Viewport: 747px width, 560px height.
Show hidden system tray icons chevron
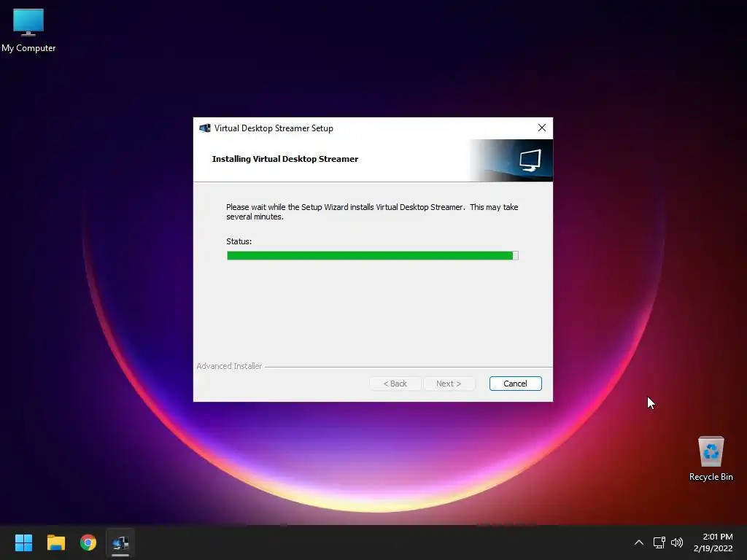[x=639, y=542]
